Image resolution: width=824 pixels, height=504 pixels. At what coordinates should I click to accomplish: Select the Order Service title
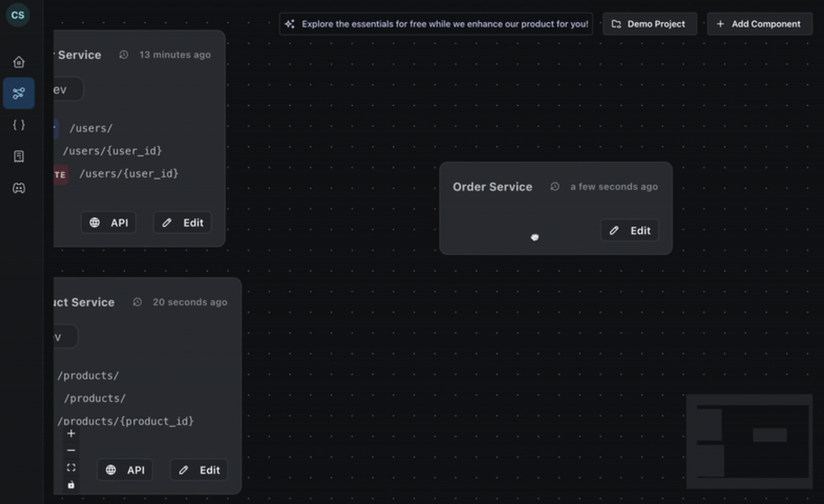(x=493, y=187)
